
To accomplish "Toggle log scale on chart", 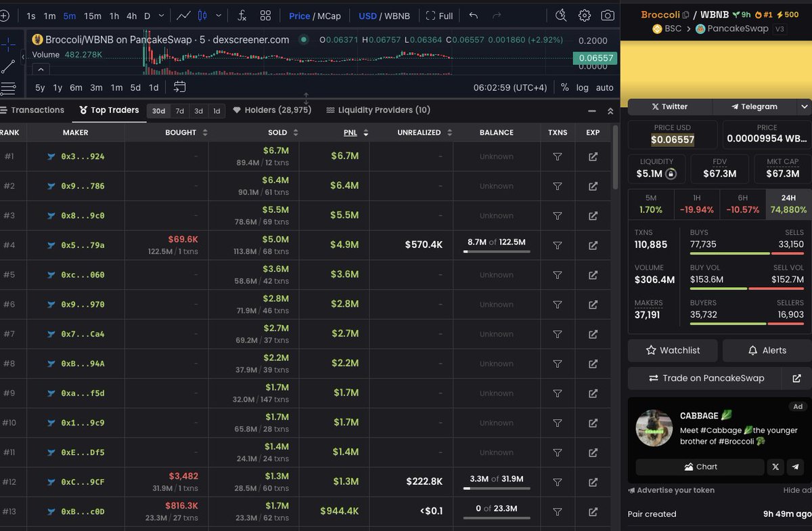I will (583, 87).
